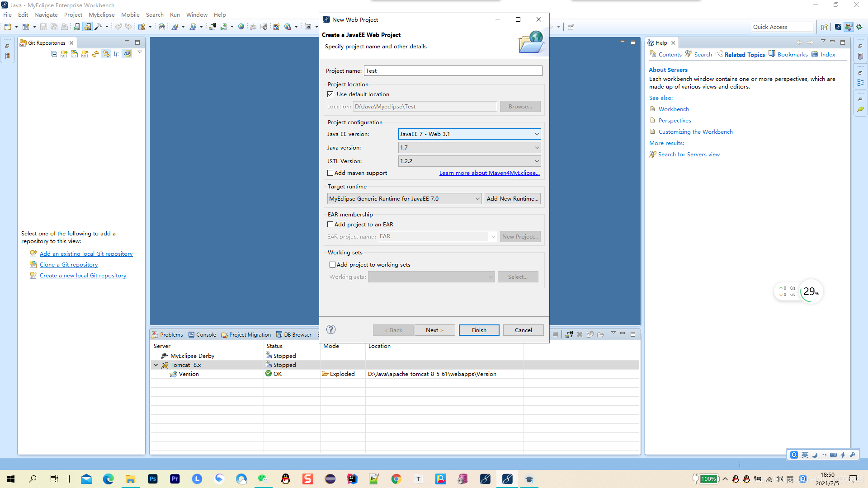The image size is (868, 488).
Task: Click the Bookmarks icon in Help panel
Action: tap(773, 54)
